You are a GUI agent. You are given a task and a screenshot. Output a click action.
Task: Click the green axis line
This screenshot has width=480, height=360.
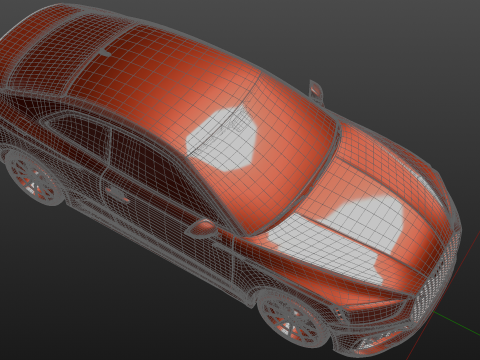coord(457,323)
